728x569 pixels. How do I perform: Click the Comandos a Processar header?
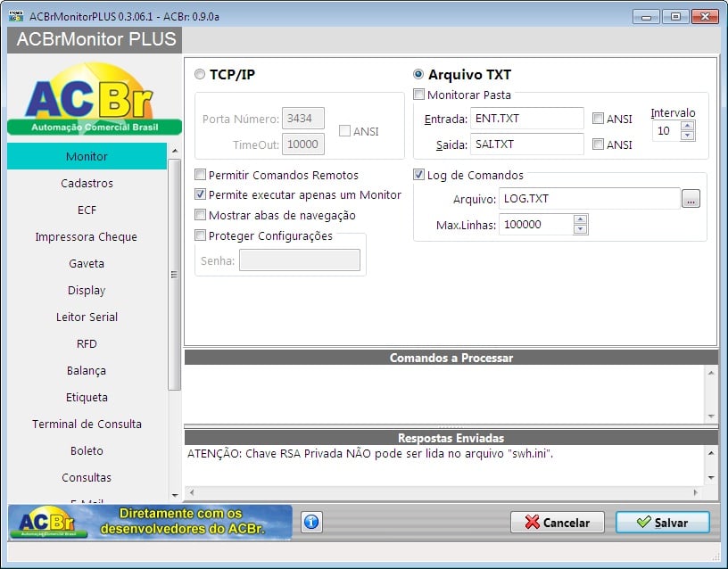(451, 358)
